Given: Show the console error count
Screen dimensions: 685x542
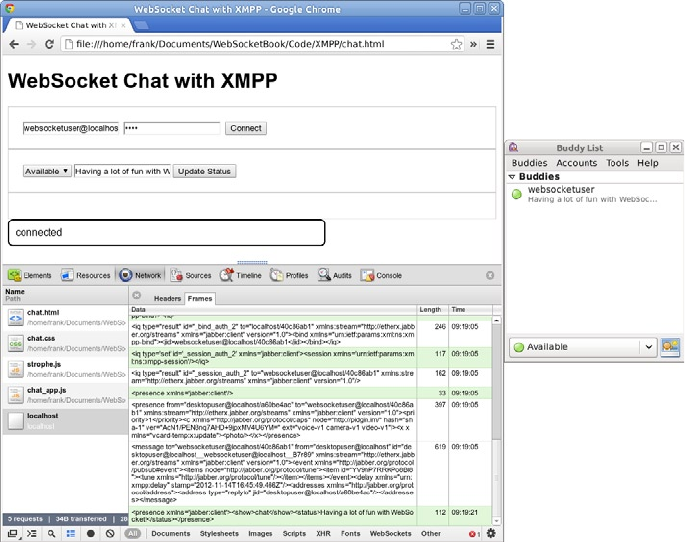Looking at the screenshot, I should click(474, 534).
